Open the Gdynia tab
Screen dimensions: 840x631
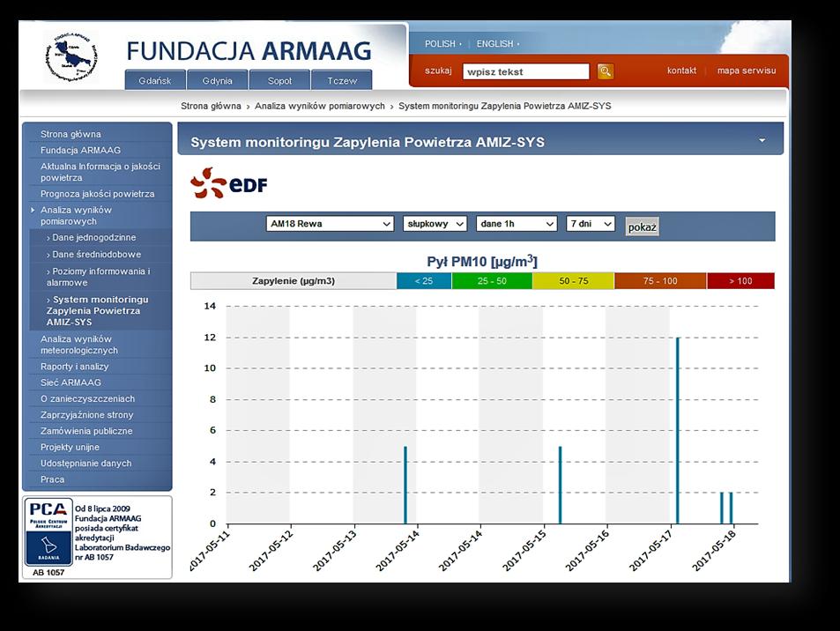pyautogui.click(x=217, y=80)
